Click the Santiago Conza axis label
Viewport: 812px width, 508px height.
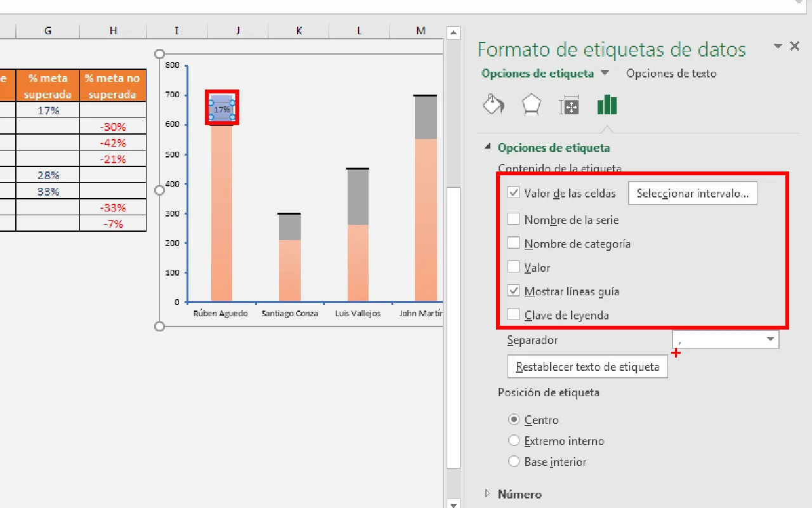click(x=290, y=314)
